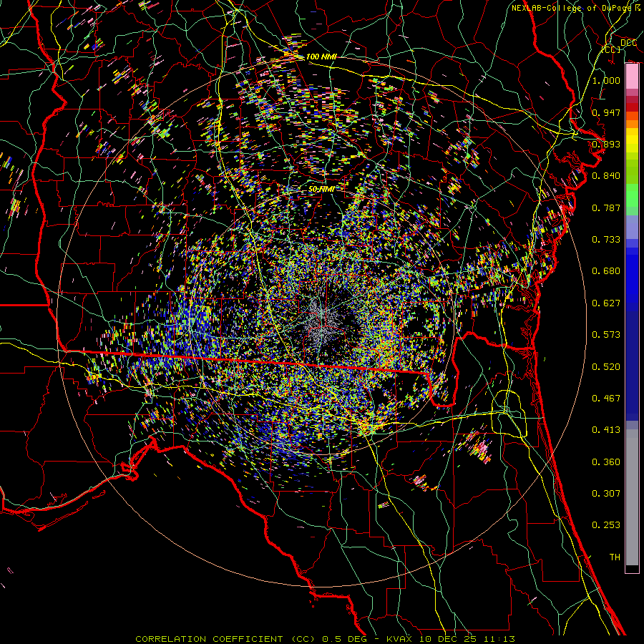
Task: Click the 0.893 legend value
Action: [606, 144]
